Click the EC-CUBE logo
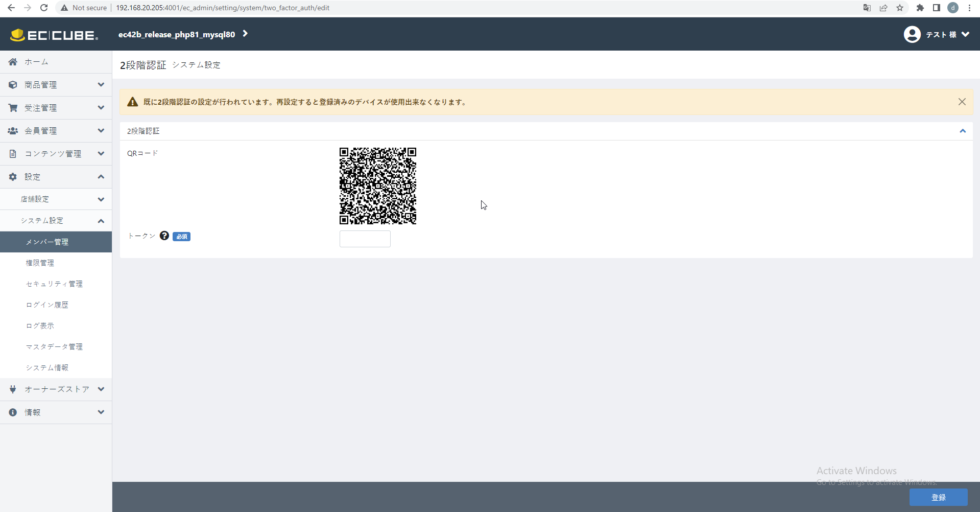Image resolution: width=980 pixels, height=512 pixels. (54, 34)
